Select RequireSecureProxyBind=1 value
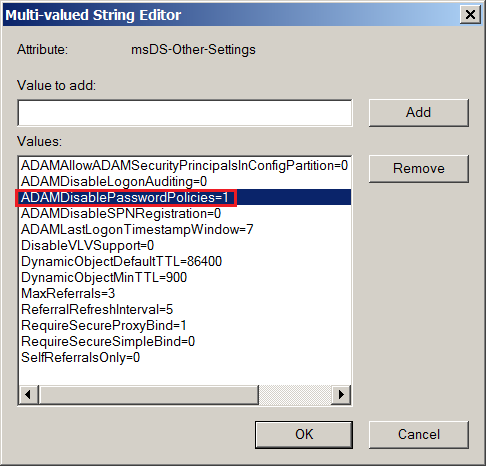486x466 pixels. tap(185, 325)
